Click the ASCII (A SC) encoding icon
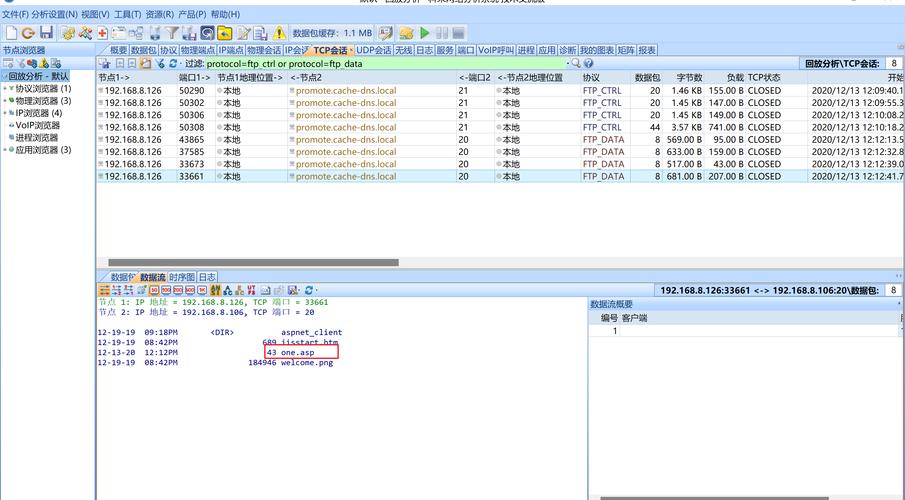This screenshot has height=500, width=905. pyautogui.click(x=227, y=290)
